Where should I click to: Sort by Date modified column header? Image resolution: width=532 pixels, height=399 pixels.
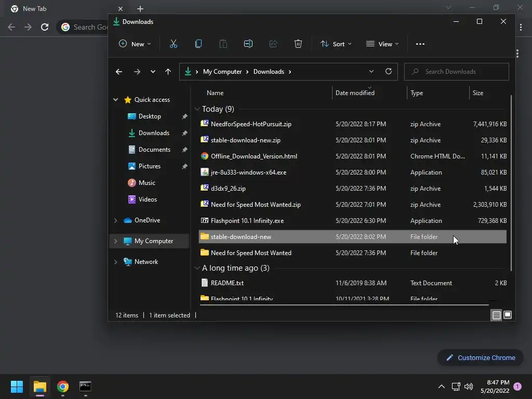pyautogui.click(x=355, y=93)
